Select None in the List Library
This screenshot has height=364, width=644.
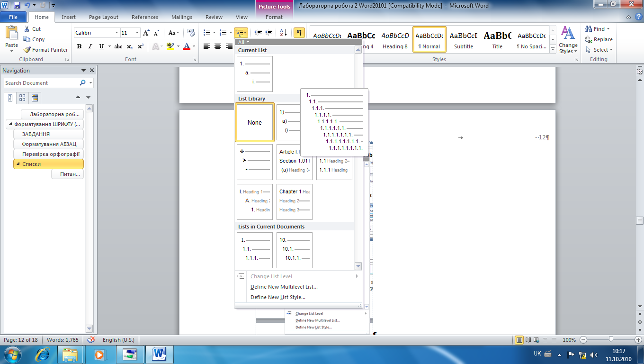point(255,122)
